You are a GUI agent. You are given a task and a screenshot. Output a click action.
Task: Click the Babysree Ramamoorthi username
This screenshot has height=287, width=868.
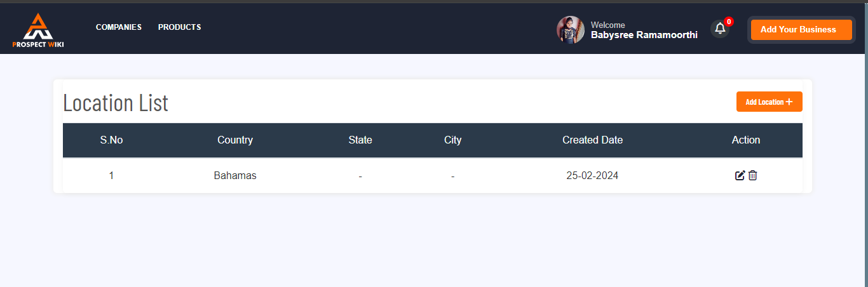point(644,36)
